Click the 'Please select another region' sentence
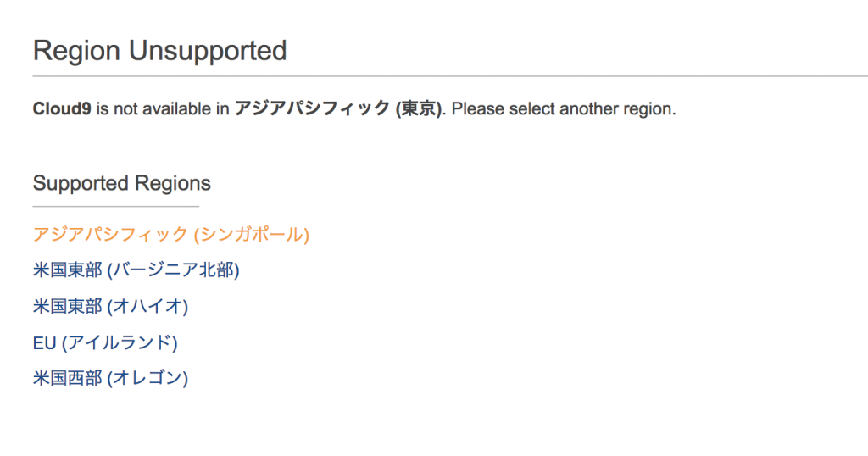 [564, 108]
